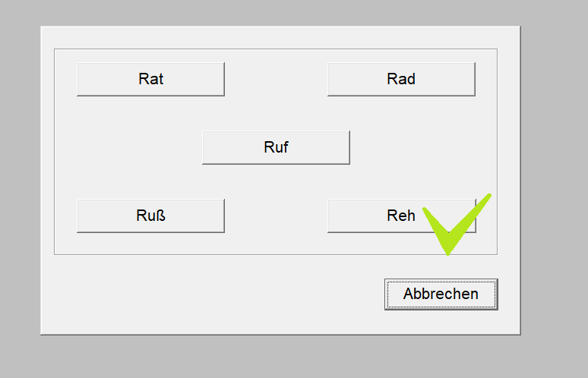
Task: Select the Rad answer button
Action: click(x=401, y=79)
